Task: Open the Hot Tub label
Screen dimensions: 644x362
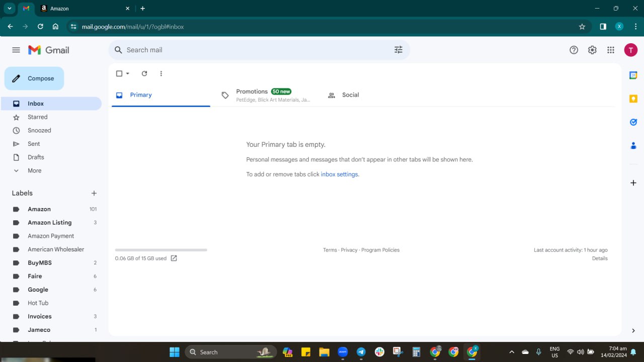Action: coord(51,303)
